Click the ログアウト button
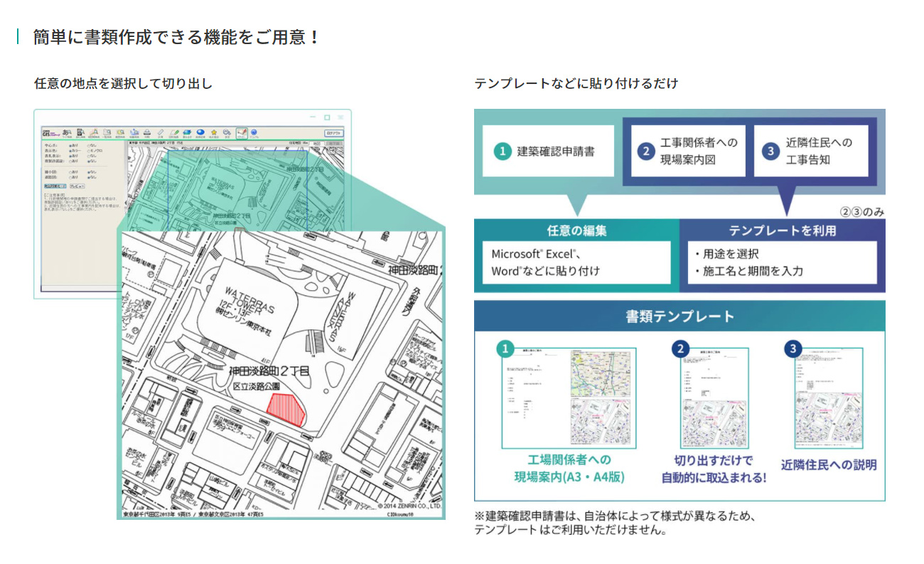The width and height of the screenshot is (924, 564). (x=333, y=133)
